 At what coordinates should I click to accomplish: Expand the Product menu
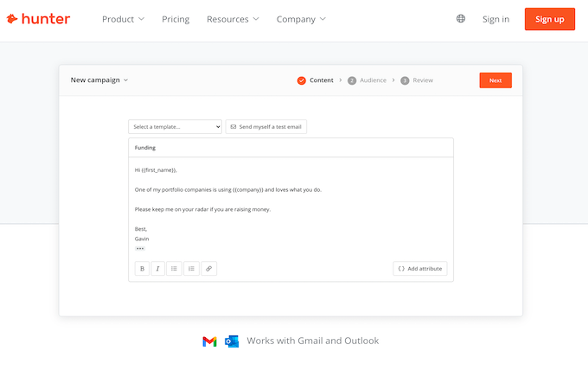(123, 19)
